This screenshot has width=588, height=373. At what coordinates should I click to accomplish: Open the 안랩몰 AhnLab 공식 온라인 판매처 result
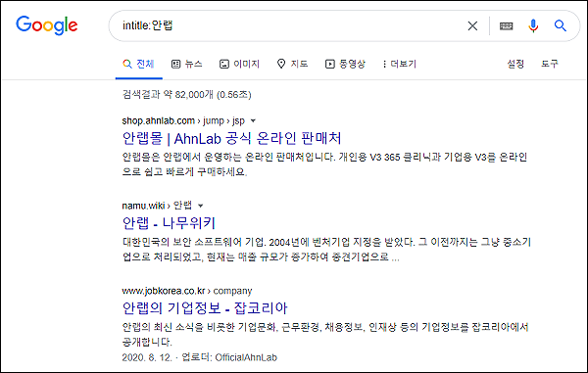(x=231, y=139)
